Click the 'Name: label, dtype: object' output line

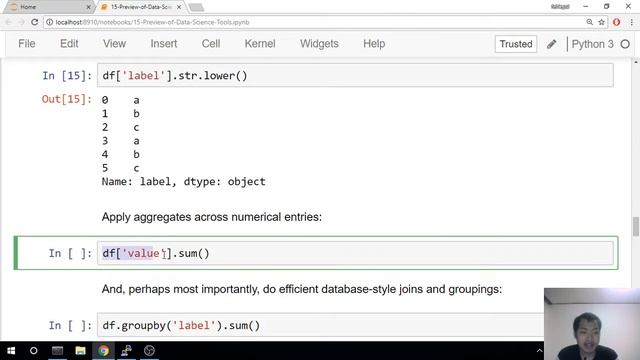point(183,182)
